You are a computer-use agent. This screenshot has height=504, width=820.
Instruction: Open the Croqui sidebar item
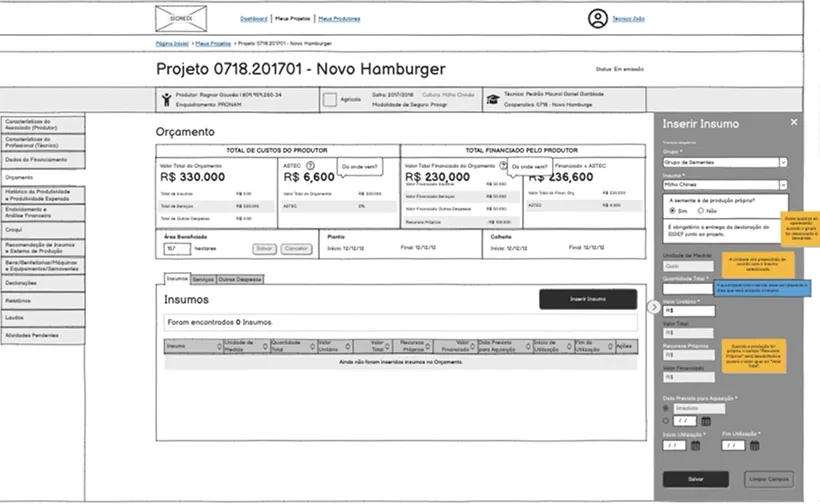tap(42, 230)
